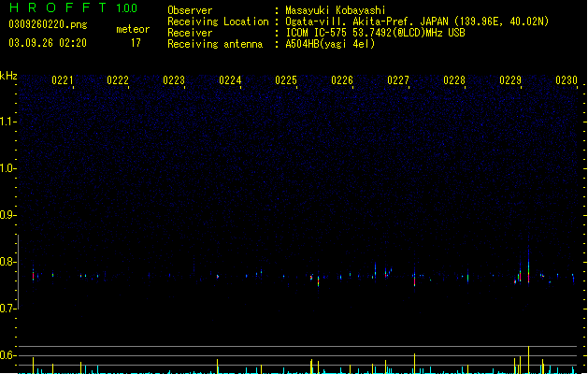The height and width of the screenshot is (374, 588).
Task: Click the 0225 time marker
Action: [286, 80]
